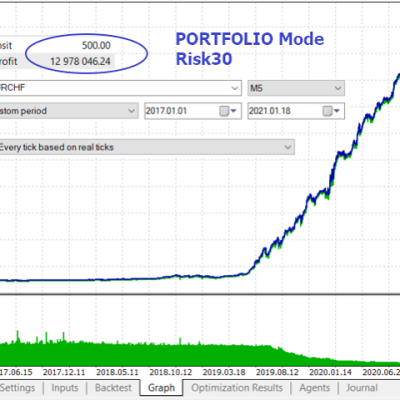This screenshot has height=400, width=400.
Task: Click the deposit value 500.00
Action: [x=96, y=45]
